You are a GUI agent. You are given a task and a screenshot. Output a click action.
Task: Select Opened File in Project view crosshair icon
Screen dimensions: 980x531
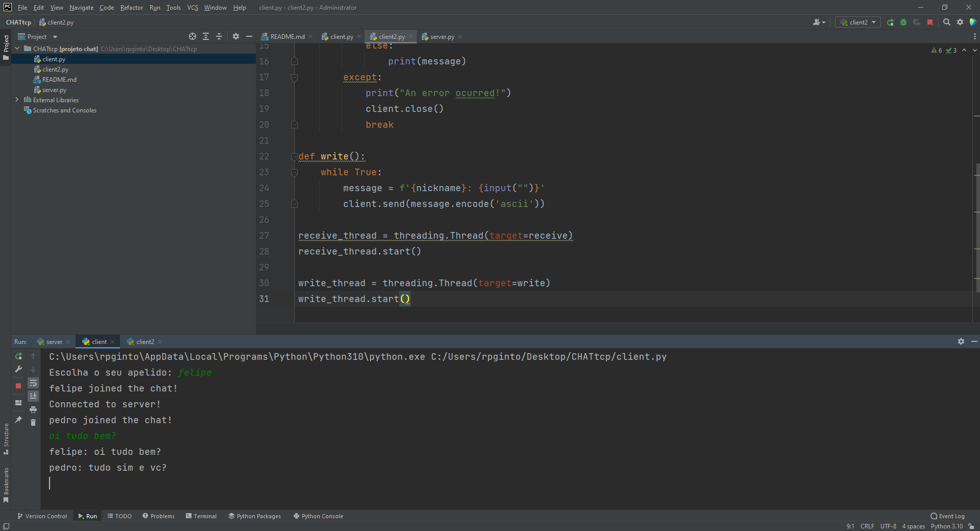coord(193,36)
